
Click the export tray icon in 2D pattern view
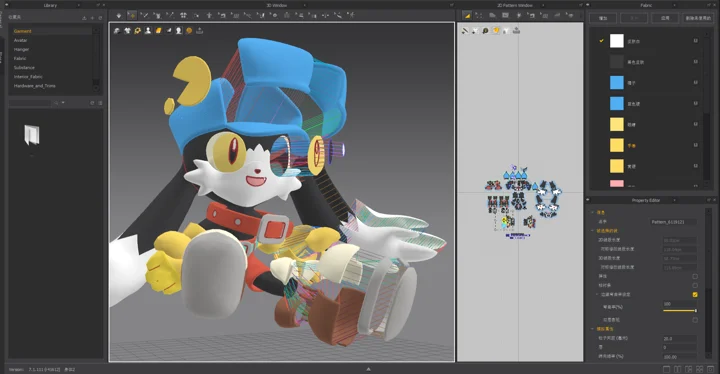click(x=516, y=31)
